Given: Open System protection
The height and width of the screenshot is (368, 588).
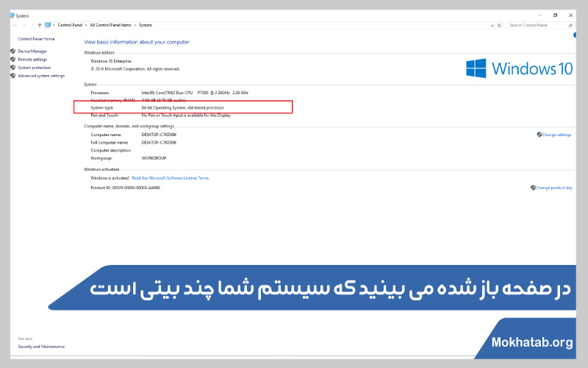Looking at the screenshot, I should 34,68.
